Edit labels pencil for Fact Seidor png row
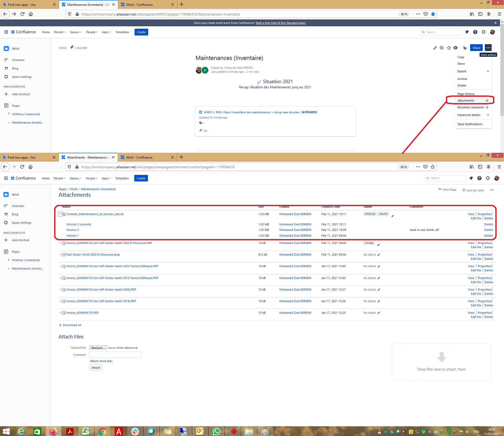This screenshot has width=504, height=436. [x=379, y=255]
